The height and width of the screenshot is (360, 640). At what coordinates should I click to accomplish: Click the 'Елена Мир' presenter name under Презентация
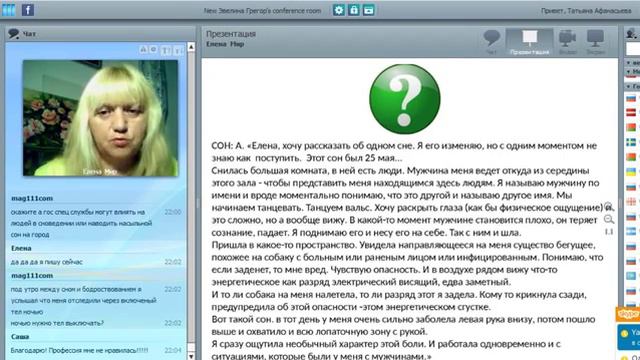(x=225, y=44)
